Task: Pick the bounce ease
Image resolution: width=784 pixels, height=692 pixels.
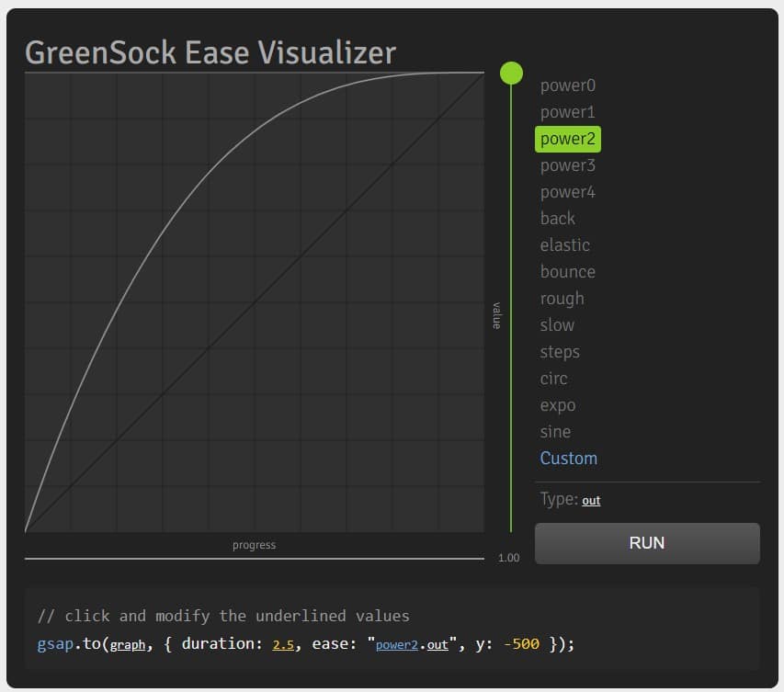Action: (x=567, y=272)
